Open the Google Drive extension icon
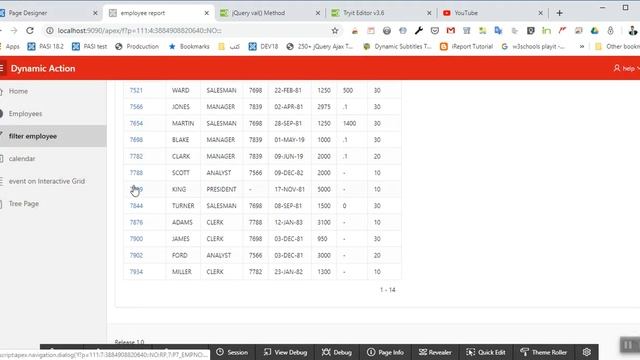Screen dimensions: 640x360 (594, 31)
